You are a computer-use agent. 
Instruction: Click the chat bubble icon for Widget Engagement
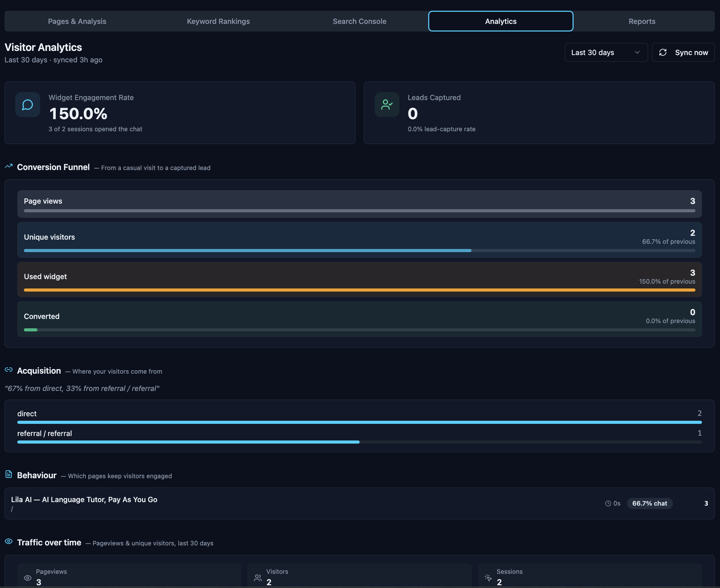point(28,105)
